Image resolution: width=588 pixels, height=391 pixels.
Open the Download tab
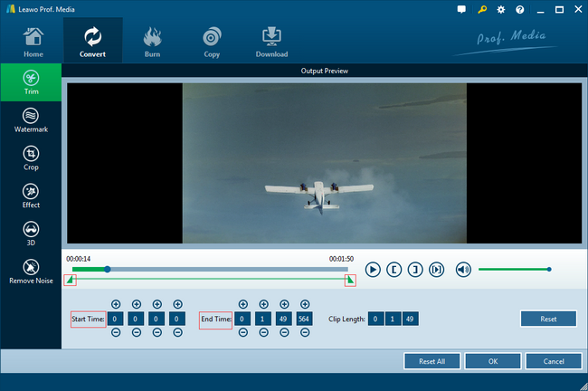[271, 42]
